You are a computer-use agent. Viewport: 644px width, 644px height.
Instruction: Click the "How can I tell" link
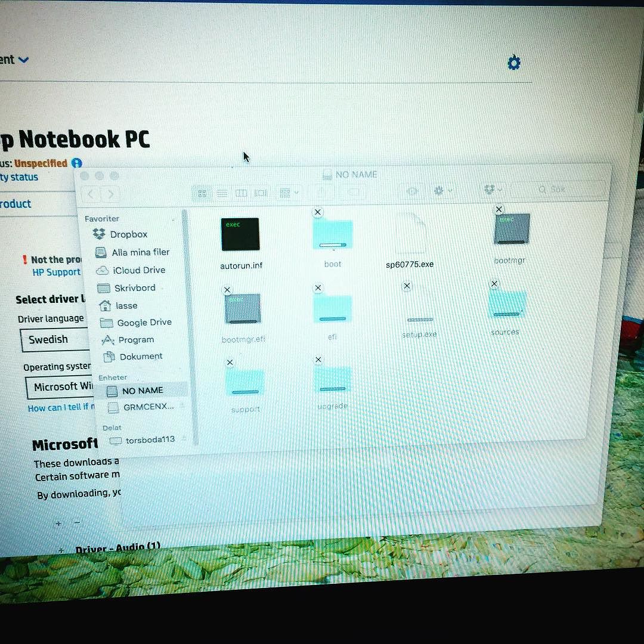click(61, 408)
